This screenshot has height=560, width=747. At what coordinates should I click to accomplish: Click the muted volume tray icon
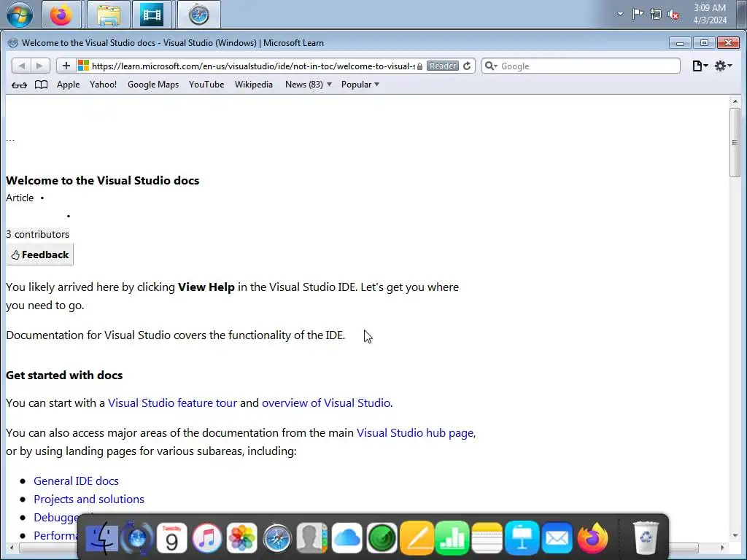click(673, 15)
